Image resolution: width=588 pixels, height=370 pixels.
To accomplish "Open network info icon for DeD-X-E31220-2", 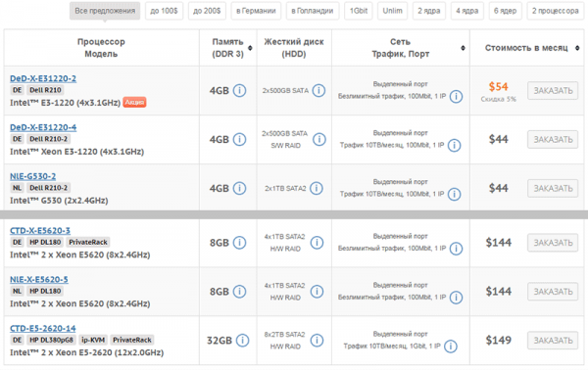I will tap(456, 97).
